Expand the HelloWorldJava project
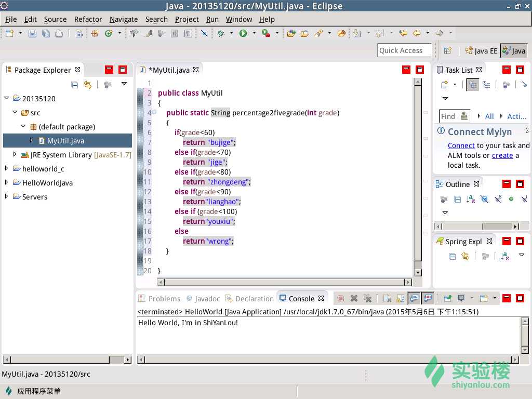532x399 pixels. point(6,182)
